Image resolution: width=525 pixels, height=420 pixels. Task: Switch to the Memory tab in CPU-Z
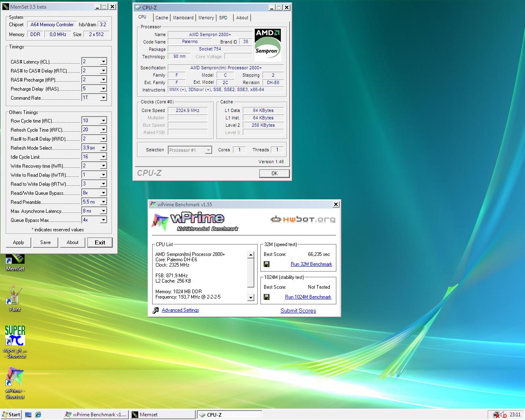(206, 18)
